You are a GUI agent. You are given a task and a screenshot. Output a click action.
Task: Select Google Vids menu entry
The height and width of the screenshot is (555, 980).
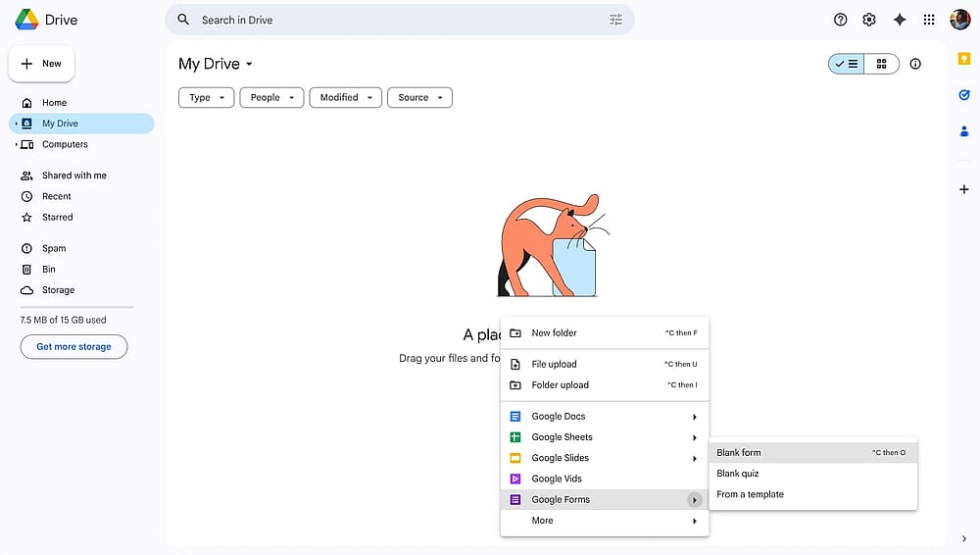coord(605,479)
